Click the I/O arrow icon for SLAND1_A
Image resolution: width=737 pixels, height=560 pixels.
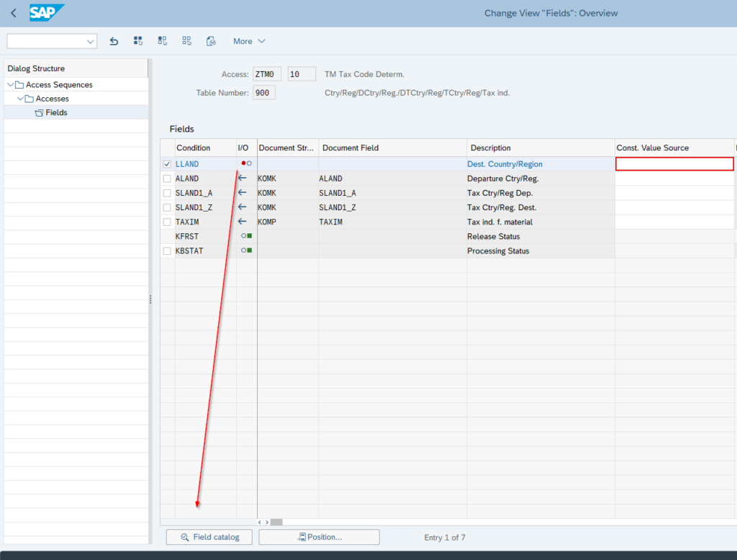coord(242,193)
